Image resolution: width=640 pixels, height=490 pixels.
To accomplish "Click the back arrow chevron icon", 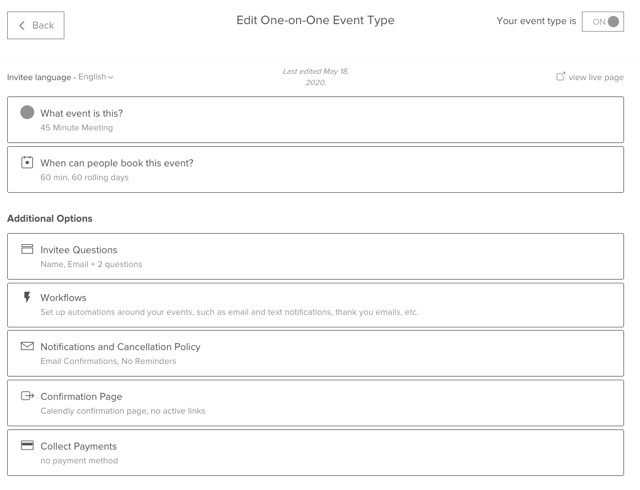I will 22,25.
